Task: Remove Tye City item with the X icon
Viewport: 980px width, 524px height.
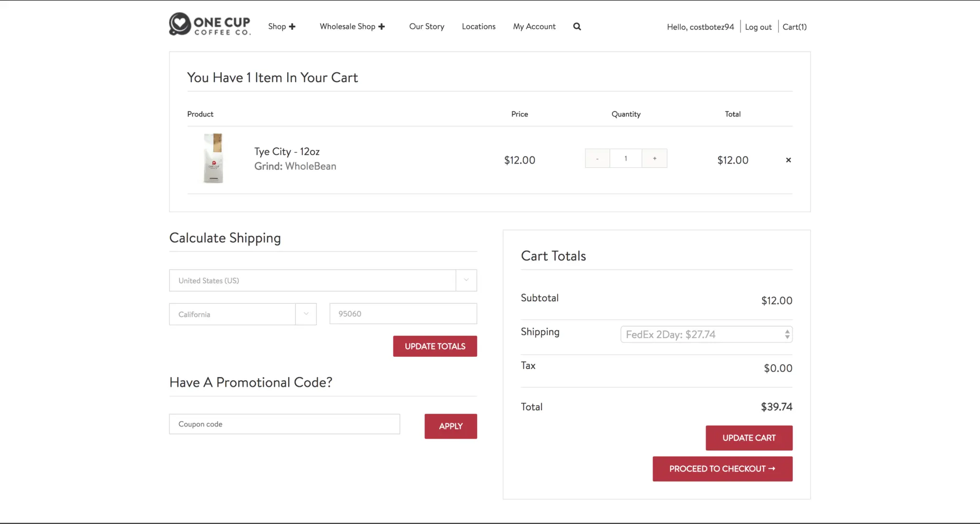Action: (x=788, y=160)
